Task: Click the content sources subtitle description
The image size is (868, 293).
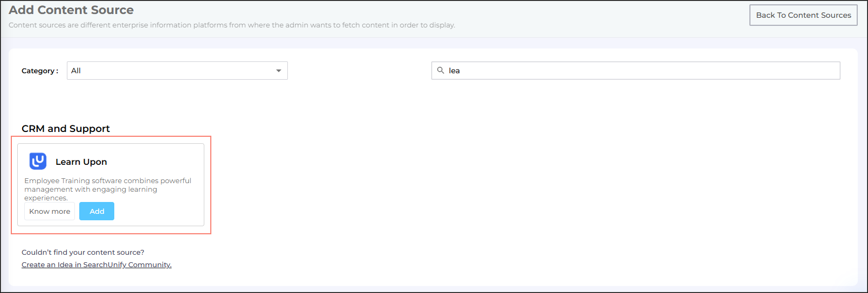Action: [x=232, y=25]
